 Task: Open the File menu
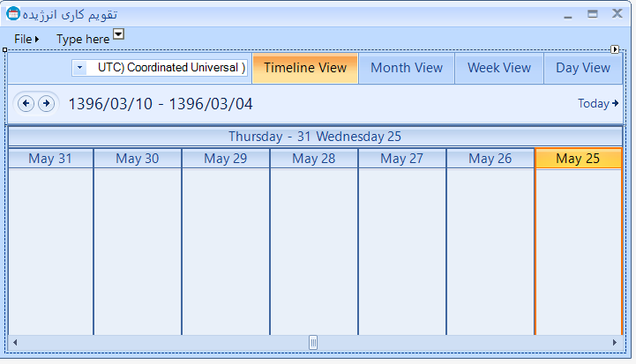coord(26,39)
